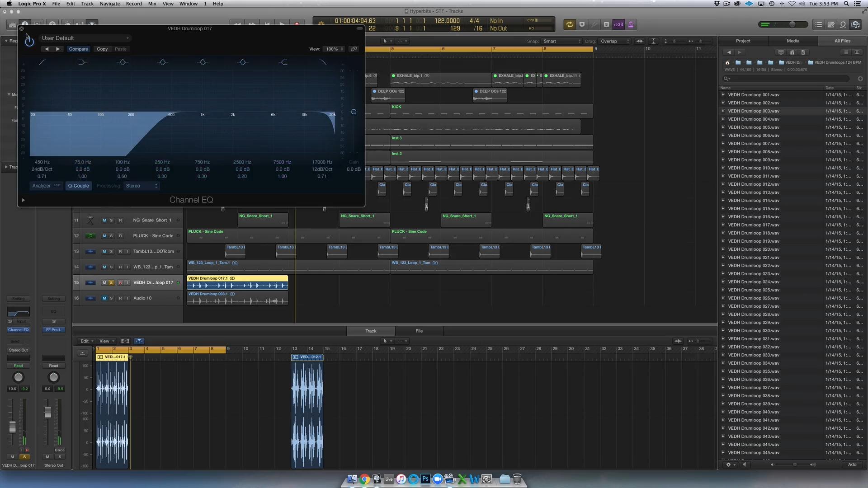Open the Drag Overlap dropdown
Viewport: 868px width, 488px height.
(x=615, y=41)
